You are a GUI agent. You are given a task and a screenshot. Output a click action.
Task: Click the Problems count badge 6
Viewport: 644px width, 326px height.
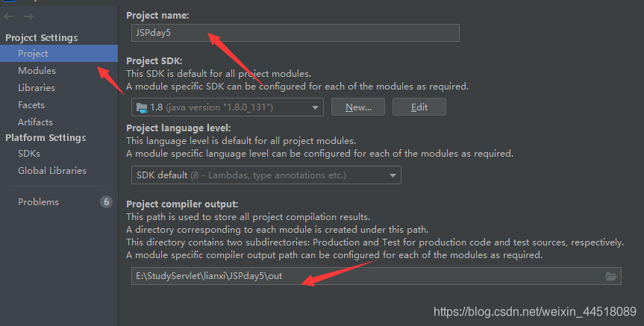[107, 202]
